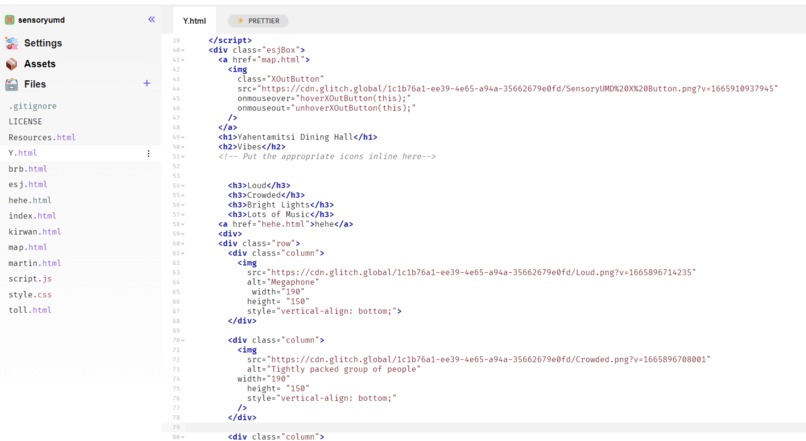Click the Bright Lights h3 line
The width and height of the screenshot is (806, 441).
coord(281,205)
